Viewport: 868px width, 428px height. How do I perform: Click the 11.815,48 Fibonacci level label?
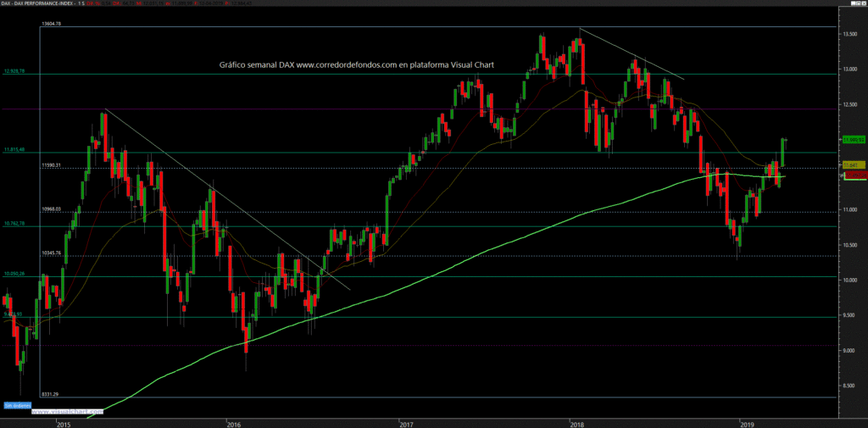(15, 149)
